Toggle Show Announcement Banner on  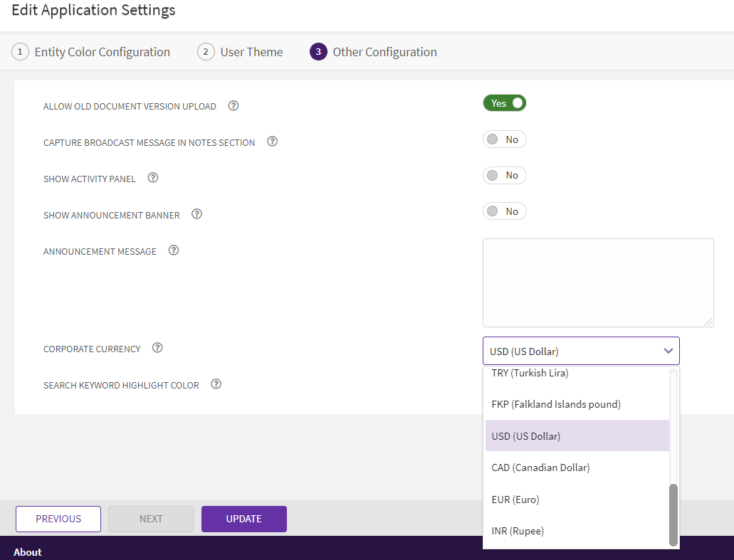504,211
